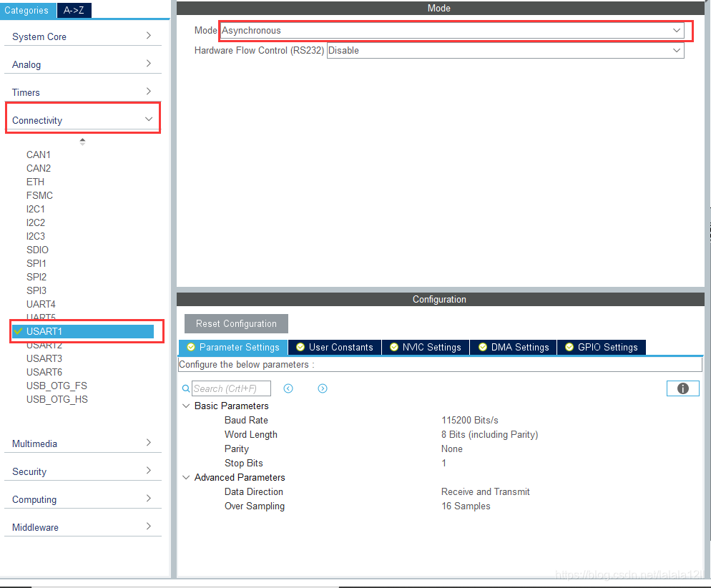Click the Stop Bits value 1
This screenshot has width=711, height=588.
coord(444,463)
